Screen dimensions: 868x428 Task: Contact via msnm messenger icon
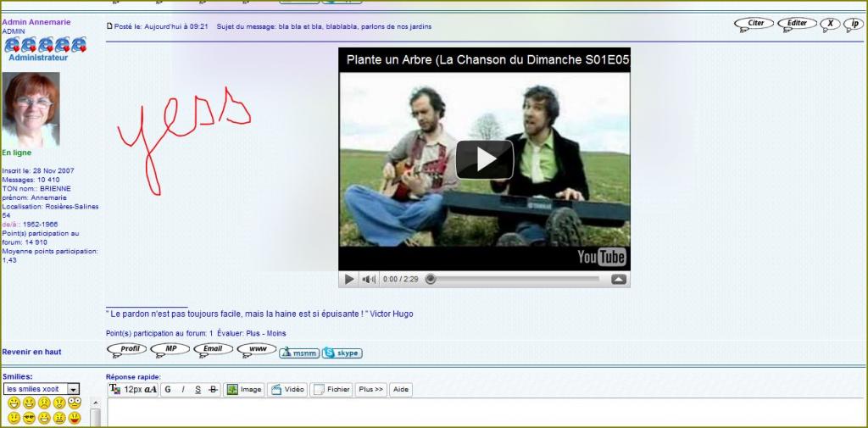click(x=299, y=353)
